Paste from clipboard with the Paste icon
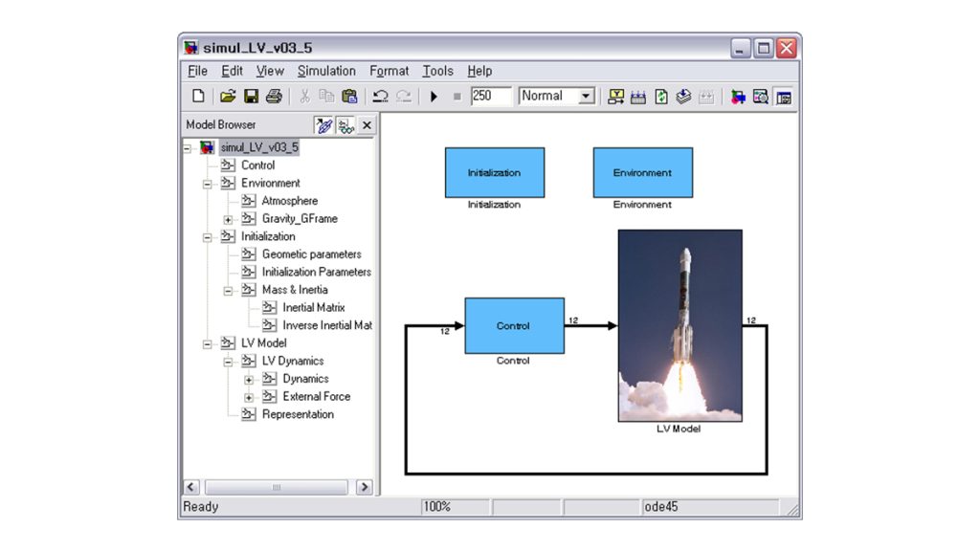The image size is (980, 551). pos(349,97)
